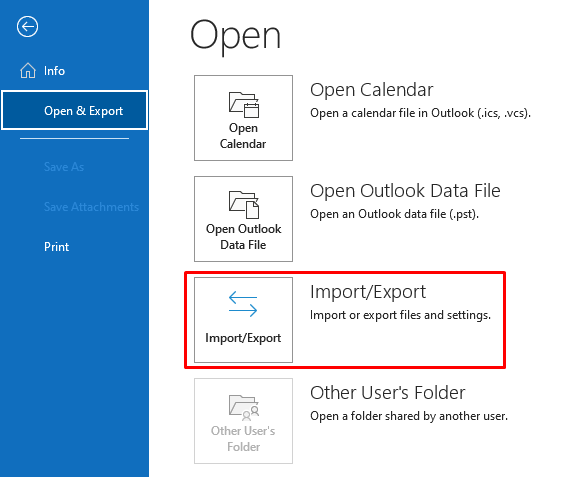The height and width of the screenshot is (477, 577).
Task: Click the Other User's Folder icon
Action: coord(244,408)
